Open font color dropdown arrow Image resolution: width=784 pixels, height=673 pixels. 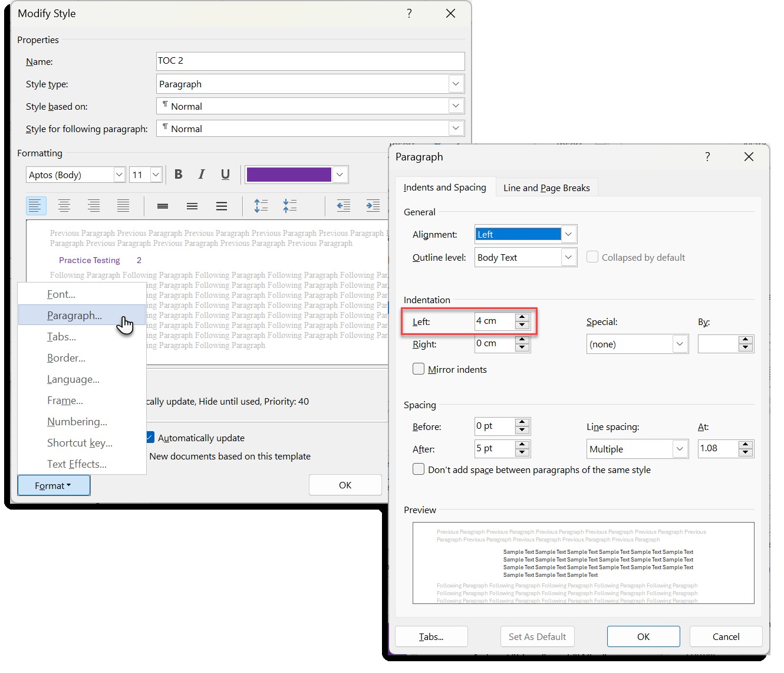pyautogui.click(x=340, y=175)
